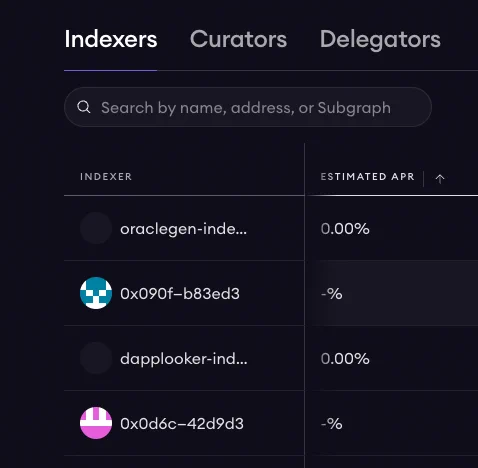
Task: Switch to the Indexers tab
Action: 111,39
